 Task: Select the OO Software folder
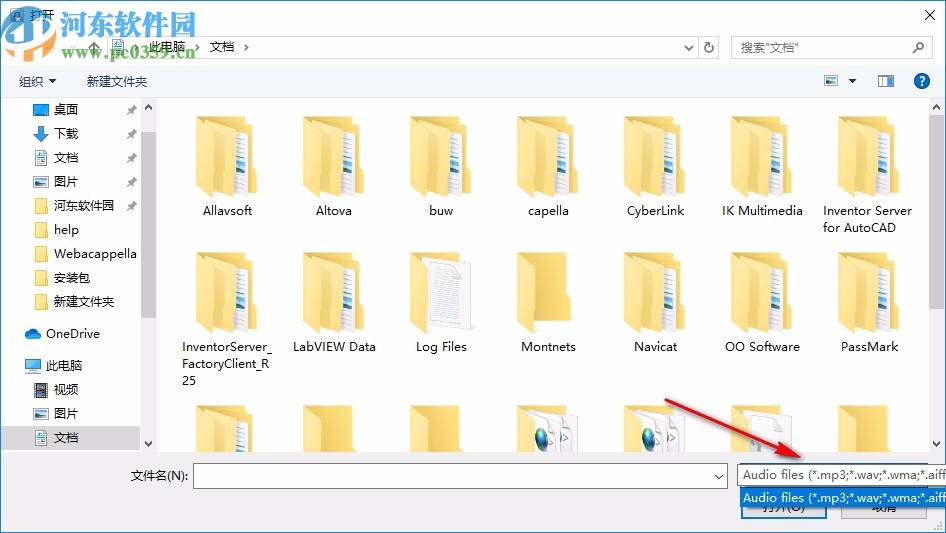point(762,302)
